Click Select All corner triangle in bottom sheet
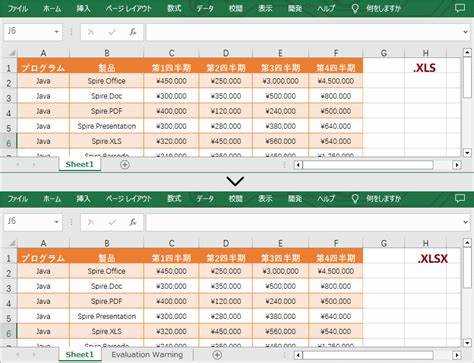Screen dimensions: 474x363 (x=12, y=243)
